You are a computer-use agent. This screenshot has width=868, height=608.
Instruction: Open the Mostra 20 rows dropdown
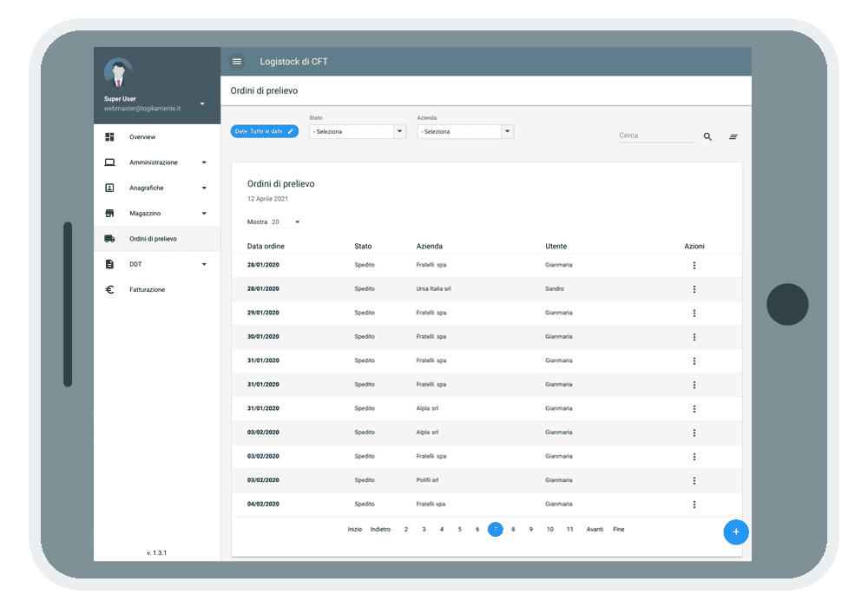(x=286, y=222)
